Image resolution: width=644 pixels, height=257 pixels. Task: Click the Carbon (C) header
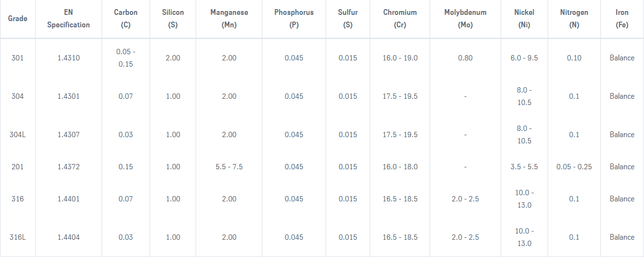tap(126, 19)
